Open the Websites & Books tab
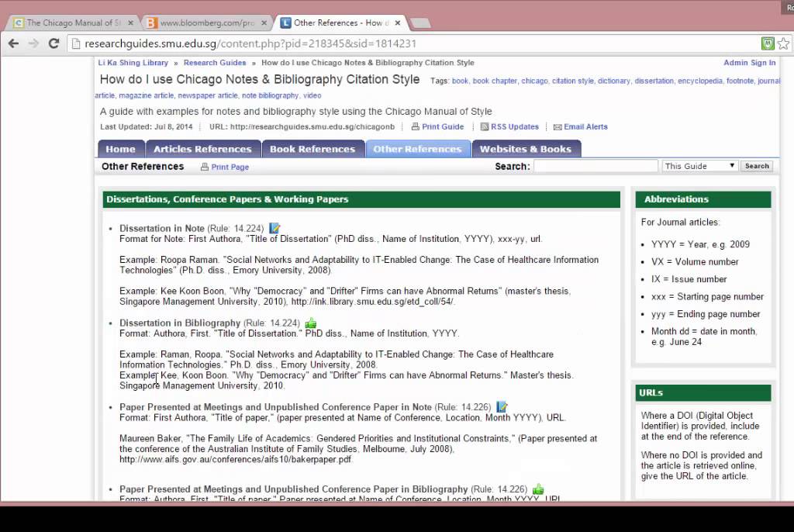This screenshot has width=794, height=532. click(x=526, y=149)
